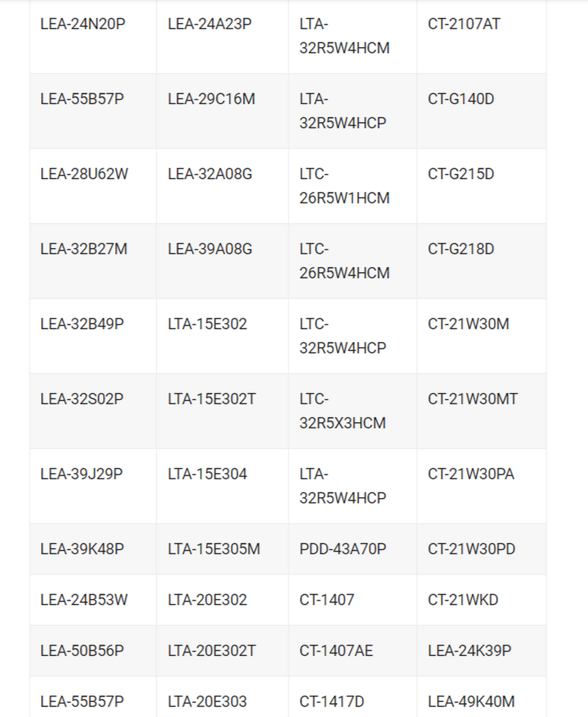Click the LTC-32R5X3HCM table entry
Screen dimensions: 588x717
(343, 411)
